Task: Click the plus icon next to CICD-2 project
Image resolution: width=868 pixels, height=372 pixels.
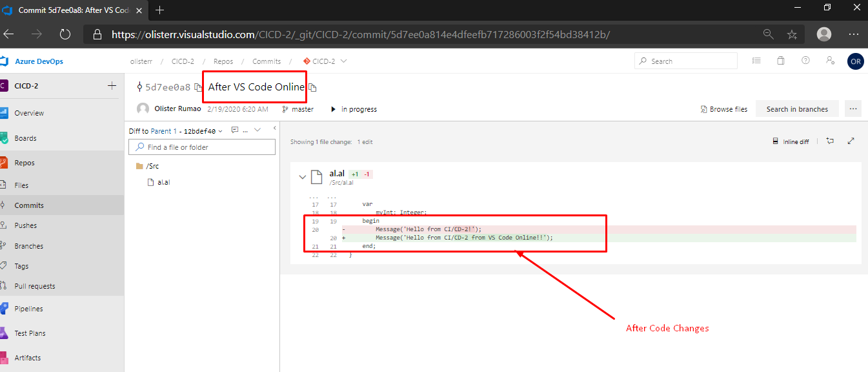Action: (x=112, y=86)
